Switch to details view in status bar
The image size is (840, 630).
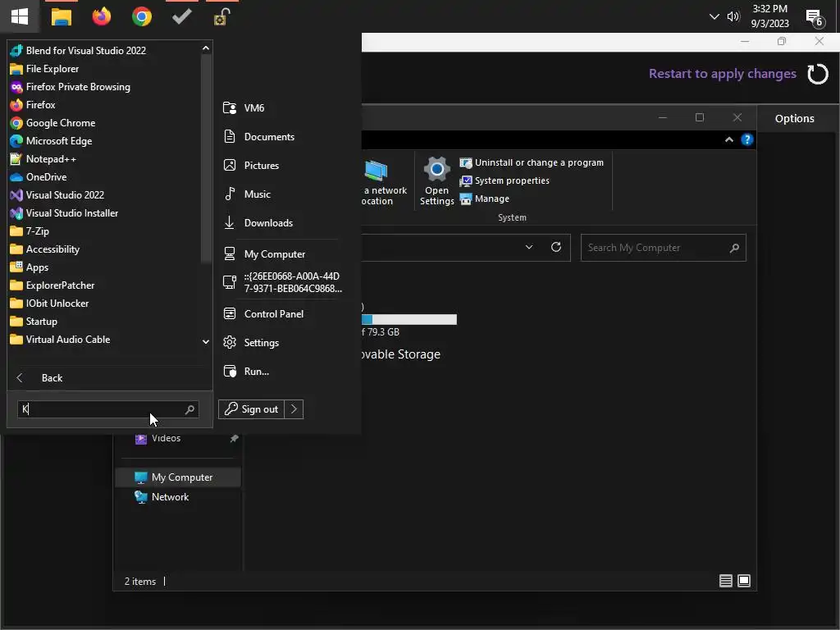tap(725, 581)
